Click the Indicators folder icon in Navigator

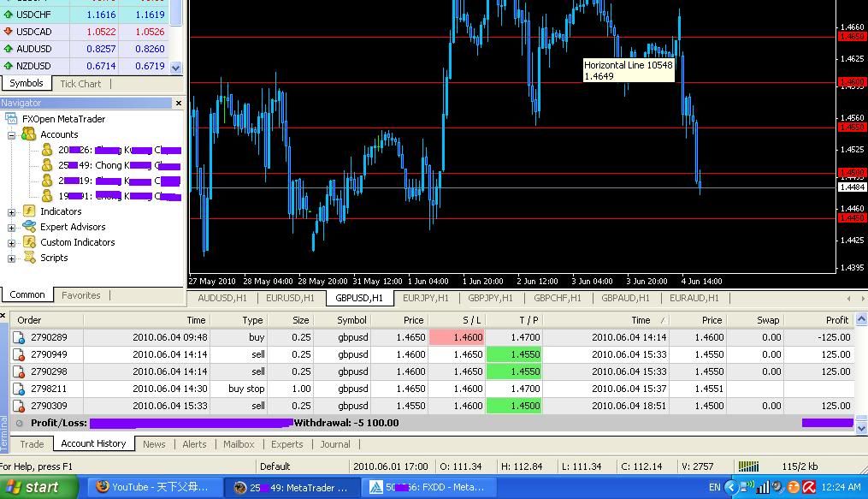[x=28, y=211]
